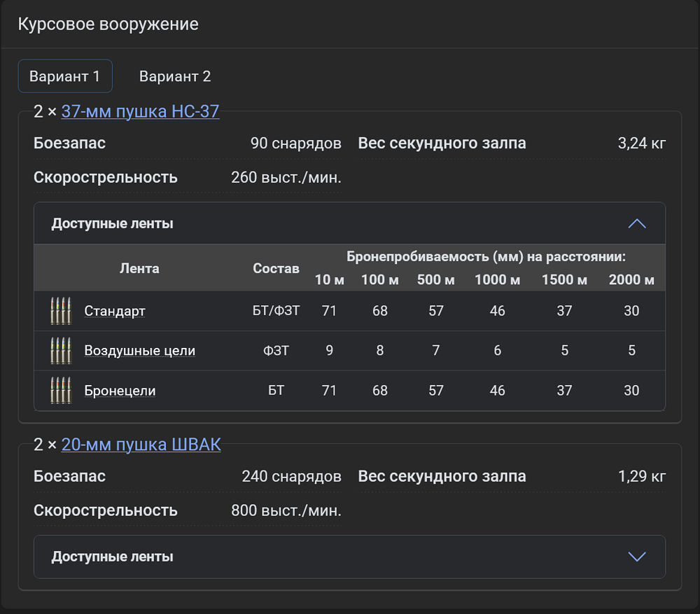The image size is (700, 614).
Task: Click the Бронецели 1500 м value 37
Action: 564,391
